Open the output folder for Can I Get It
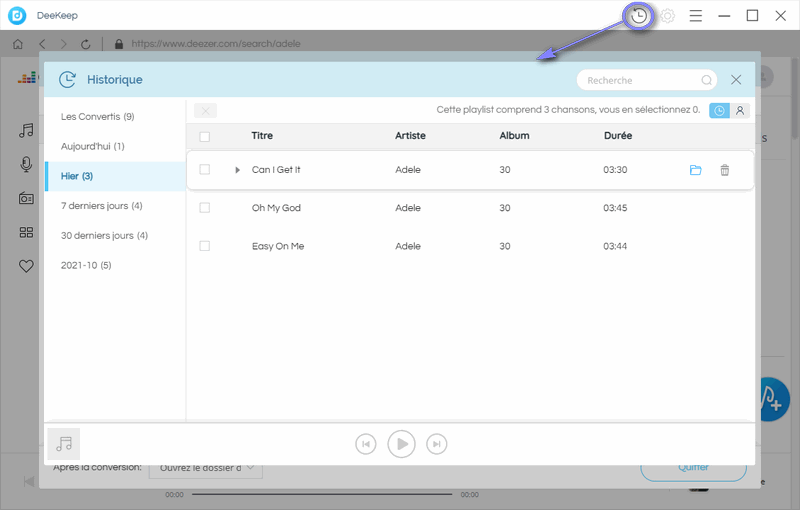 [x=695, y=170]
